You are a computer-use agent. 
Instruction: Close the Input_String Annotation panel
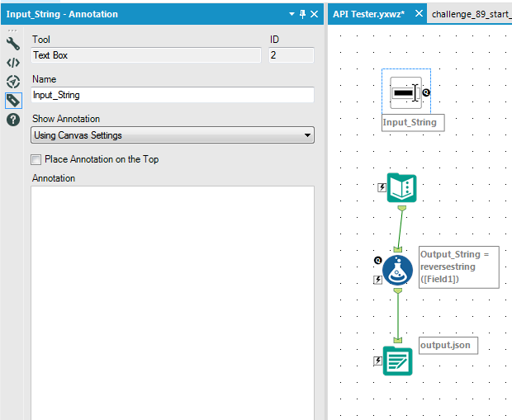(314, 14)
